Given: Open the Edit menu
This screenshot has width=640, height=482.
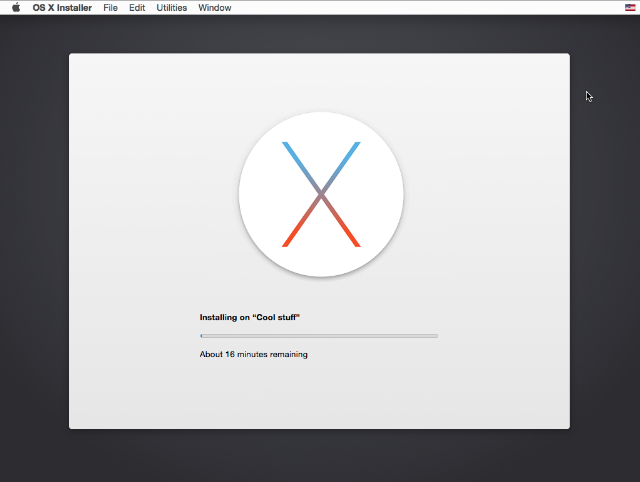Looking at the screenshot, I should (x=137, y=8).
